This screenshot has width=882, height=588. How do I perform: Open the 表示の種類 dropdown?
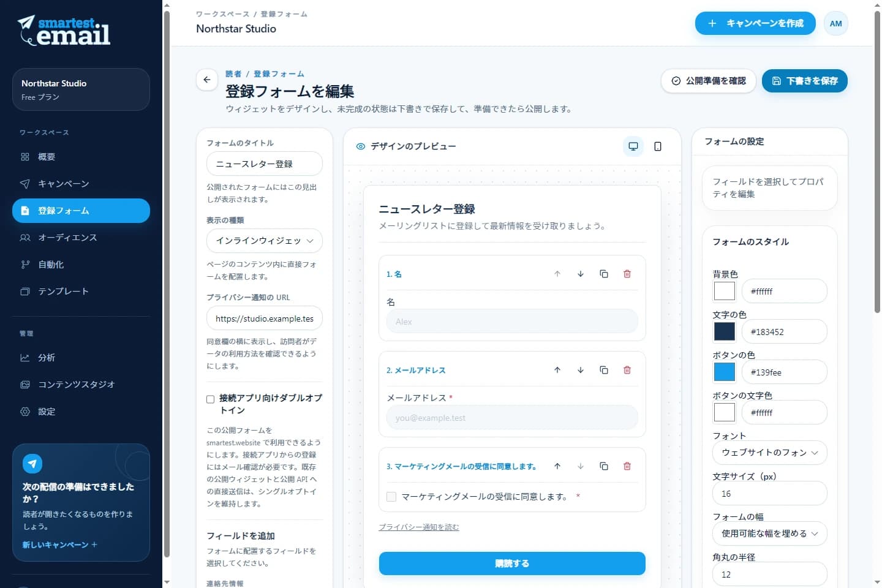[265, 241]
